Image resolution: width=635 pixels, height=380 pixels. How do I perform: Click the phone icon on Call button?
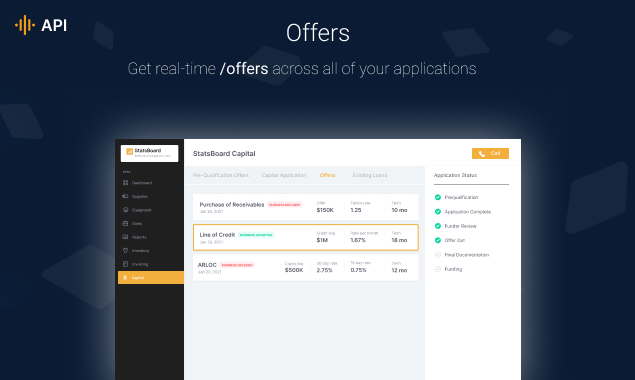(482, 154)
